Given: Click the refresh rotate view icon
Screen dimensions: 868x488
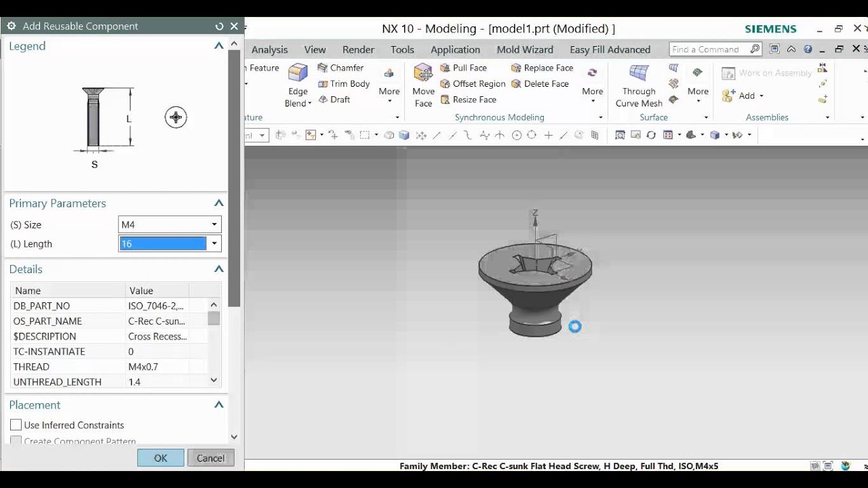Looking at the screenshot, I should tap(651, 135).
